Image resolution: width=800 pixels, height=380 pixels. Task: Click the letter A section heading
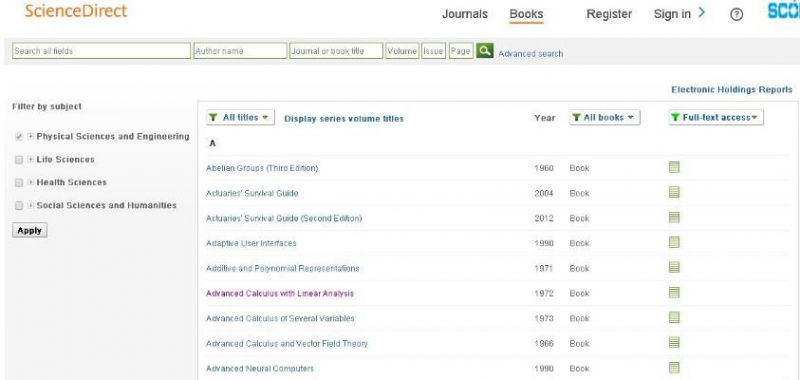click(x=213, y=144)
